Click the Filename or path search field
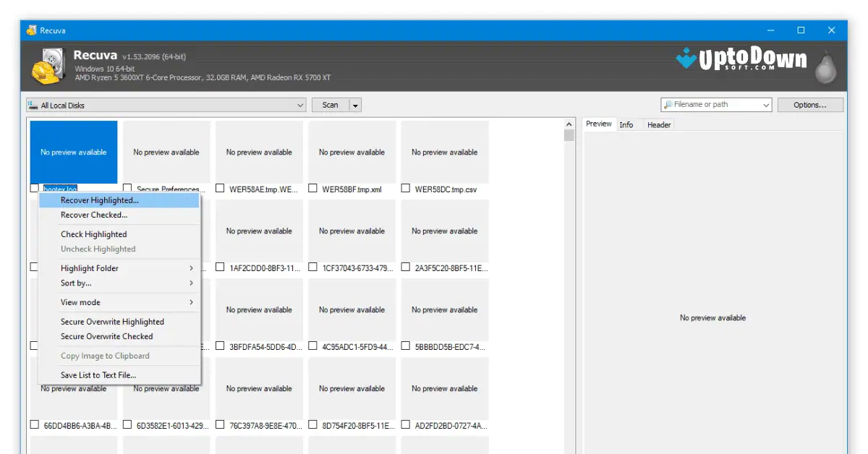868x454 pixels. pyautogui.click(x=712, y=104)
